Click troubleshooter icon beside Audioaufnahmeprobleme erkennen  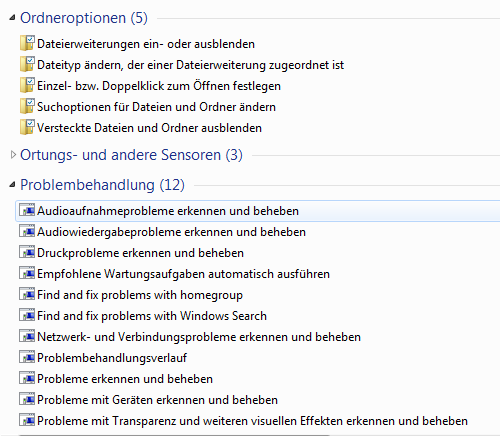pos(27,210)
